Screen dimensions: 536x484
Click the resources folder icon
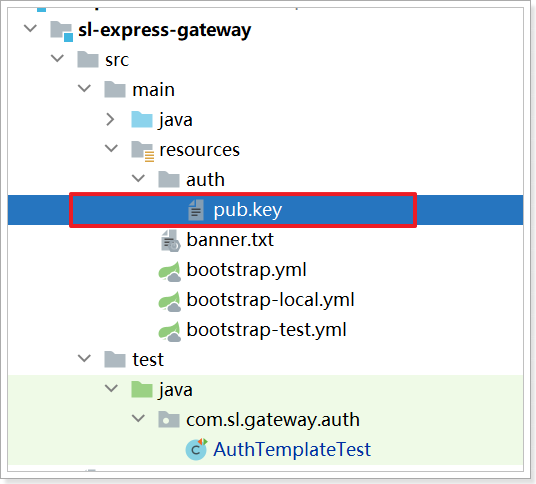tap(143, 151)
